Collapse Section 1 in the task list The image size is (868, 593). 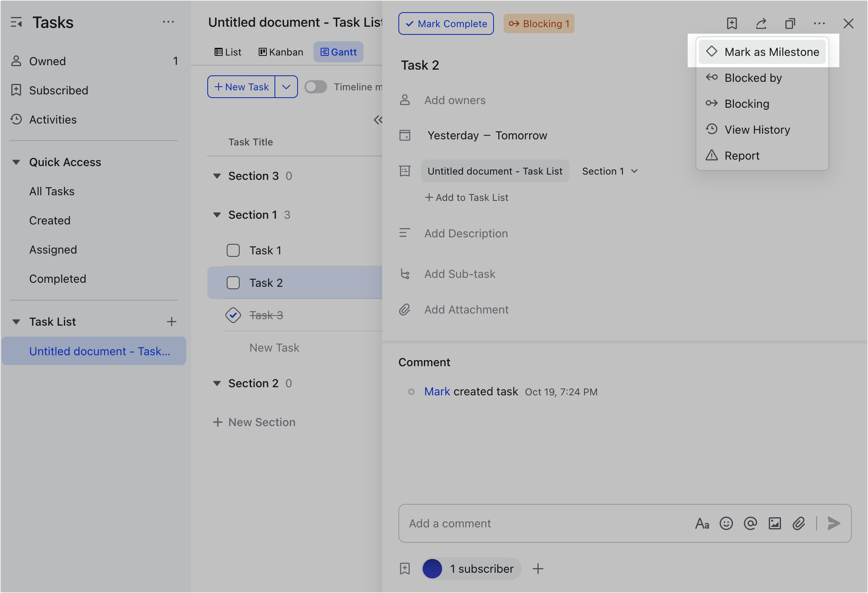tap(218, 215)
